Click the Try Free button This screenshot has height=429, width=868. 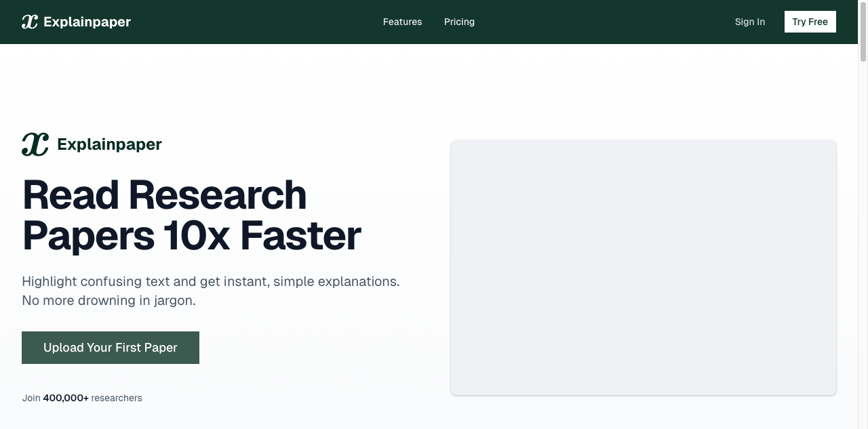click(x=810, y=22)
